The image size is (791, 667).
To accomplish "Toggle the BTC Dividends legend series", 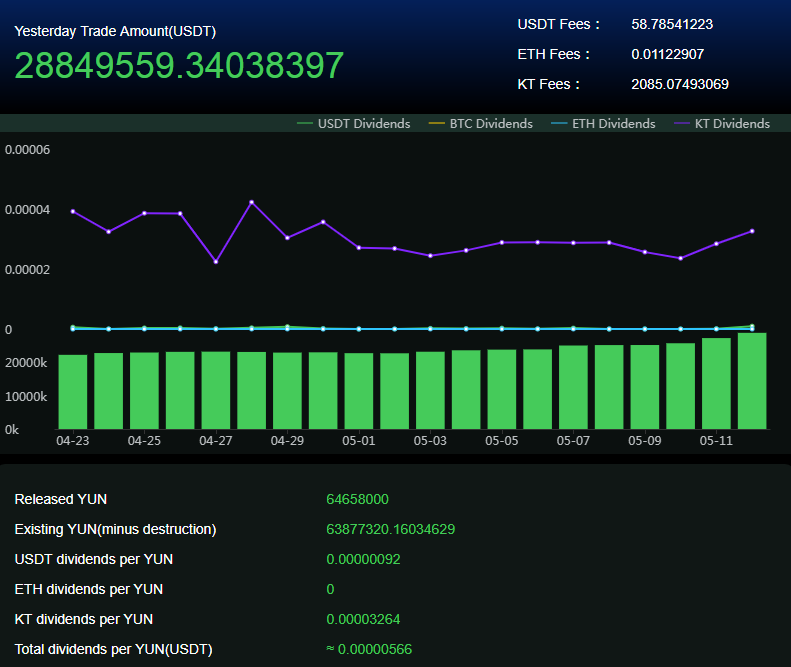I will click(481, 124).
